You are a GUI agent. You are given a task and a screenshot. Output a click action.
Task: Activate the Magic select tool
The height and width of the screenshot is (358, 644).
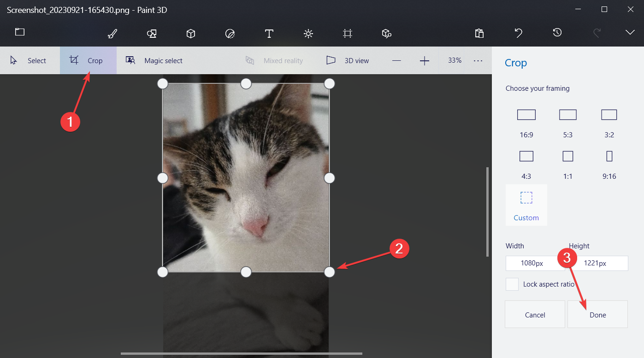click(x=154, y=60)
